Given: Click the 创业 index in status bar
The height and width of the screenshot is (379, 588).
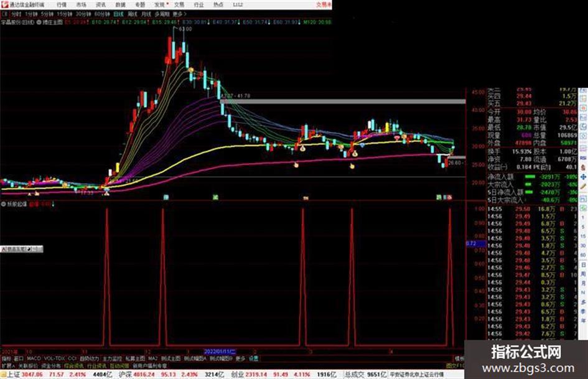Looking at the screenshot, I should click(237, 374).
